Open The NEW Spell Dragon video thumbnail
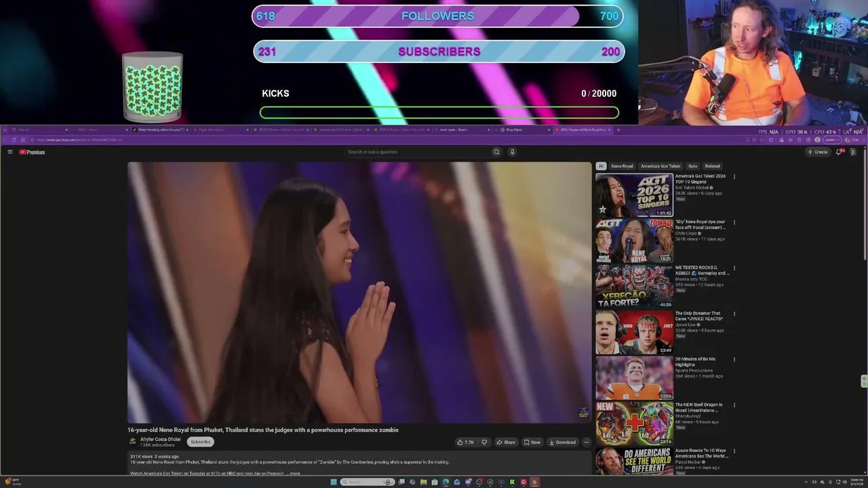The width and height of the screenshot is (868, 488). (634, 424)
